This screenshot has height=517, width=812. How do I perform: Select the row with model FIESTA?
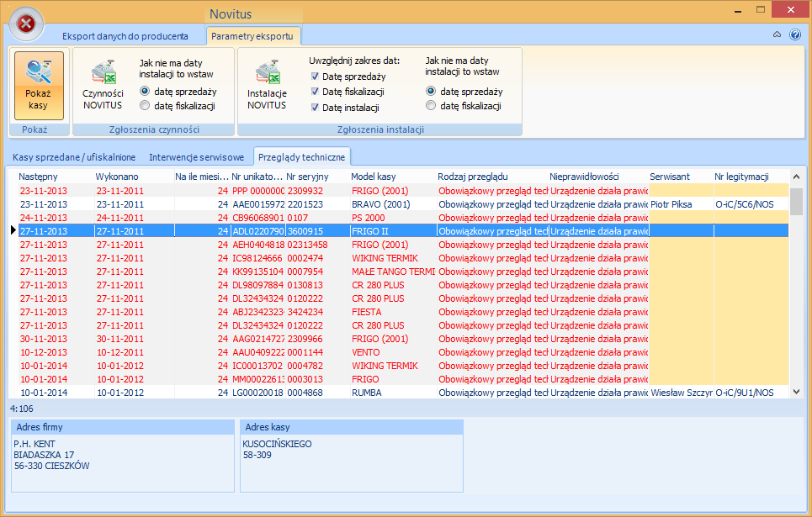[403, 312]
